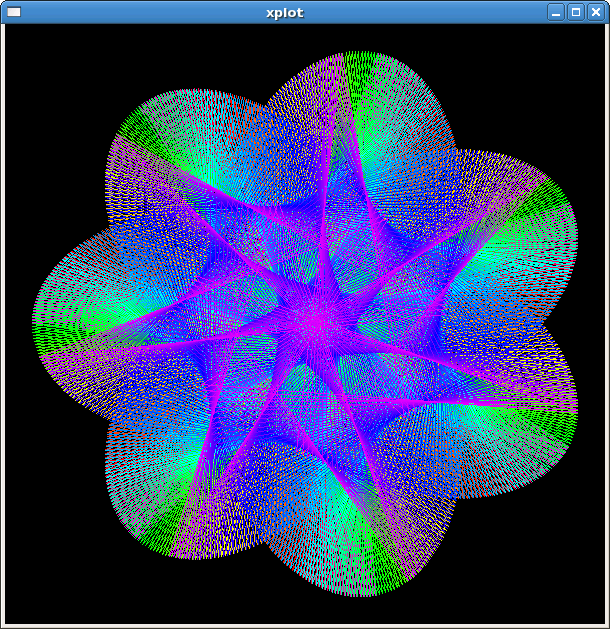Minimize the xplot window
This screenshot has width=610, height=629.
(x=556, y=12)
